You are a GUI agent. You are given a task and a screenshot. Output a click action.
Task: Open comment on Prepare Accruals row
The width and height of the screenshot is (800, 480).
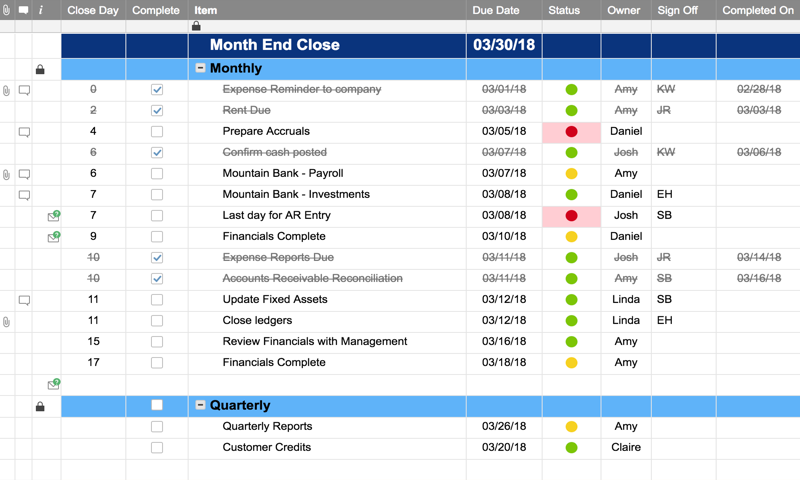click(x=24, y=132)
